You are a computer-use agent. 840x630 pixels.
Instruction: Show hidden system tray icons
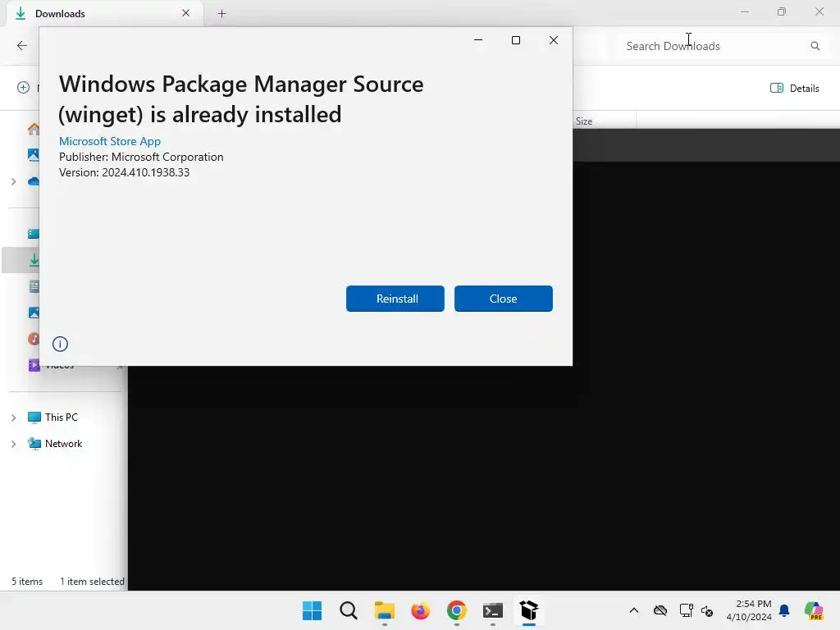pyautogui.click(x=634, y=610)
